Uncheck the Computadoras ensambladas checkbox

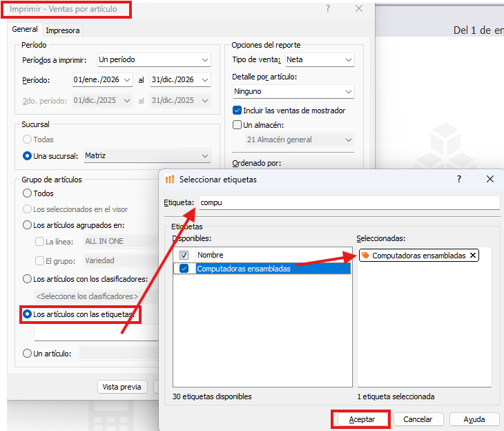coord(184,269)
